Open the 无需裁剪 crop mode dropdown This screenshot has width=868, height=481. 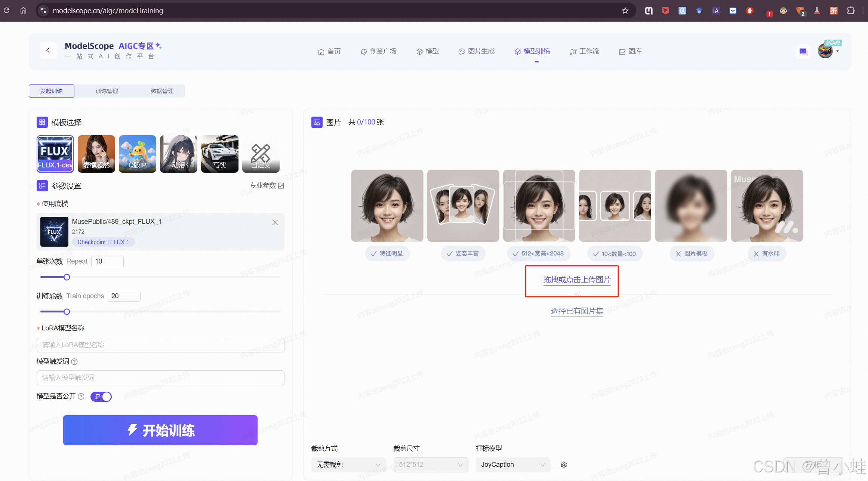[x=348, y=465]
